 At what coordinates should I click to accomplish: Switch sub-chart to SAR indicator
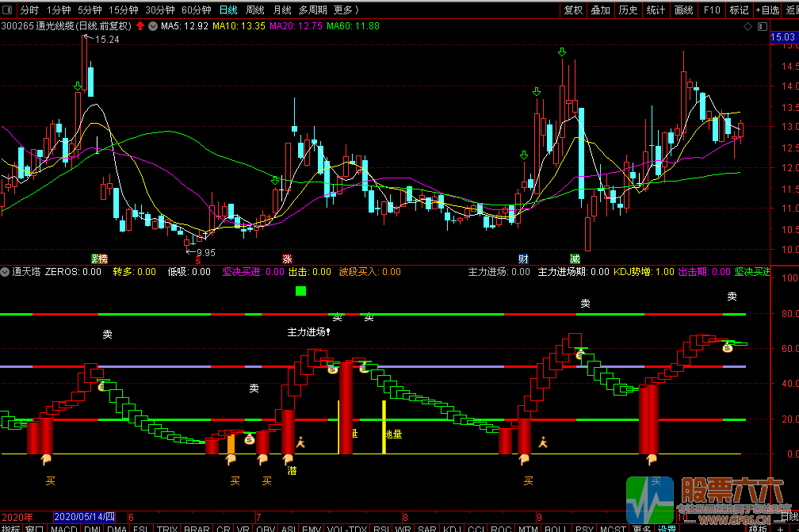click(x=427, y=528)
